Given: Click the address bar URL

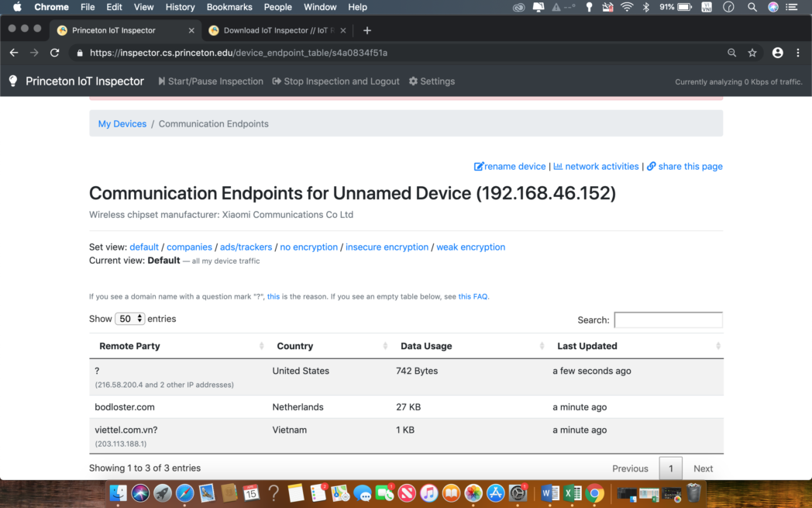Looking at the screenshot, I should [x=238, y=53].
